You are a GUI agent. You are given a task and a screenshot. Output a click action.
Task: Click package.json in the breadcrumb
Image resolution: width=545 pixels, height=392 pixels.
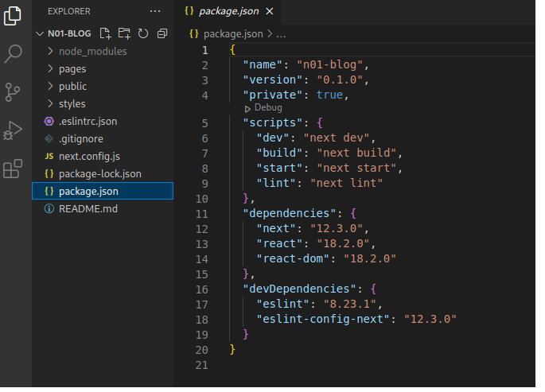click(x=233, y=34)
